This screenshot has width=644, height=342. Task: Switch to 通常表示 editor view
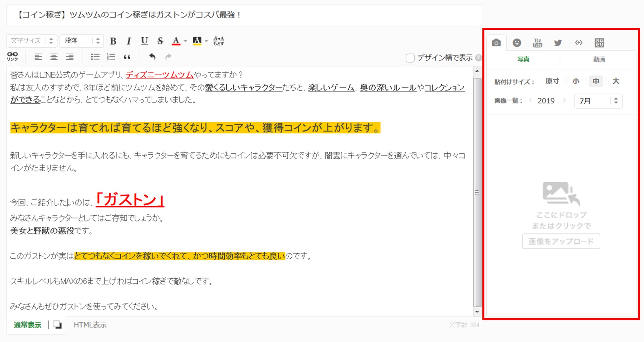[x=27, y=325]
